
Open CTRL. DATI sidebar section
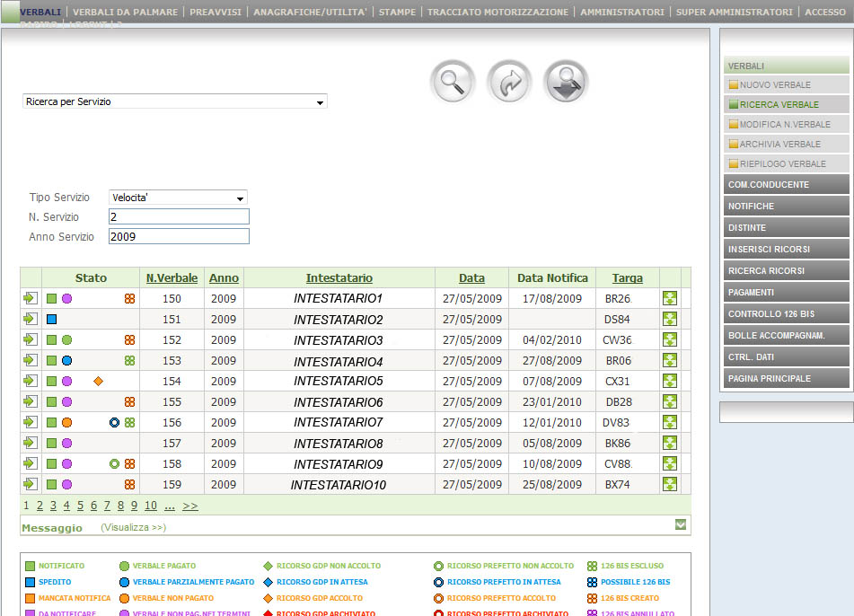click(787, 356)
